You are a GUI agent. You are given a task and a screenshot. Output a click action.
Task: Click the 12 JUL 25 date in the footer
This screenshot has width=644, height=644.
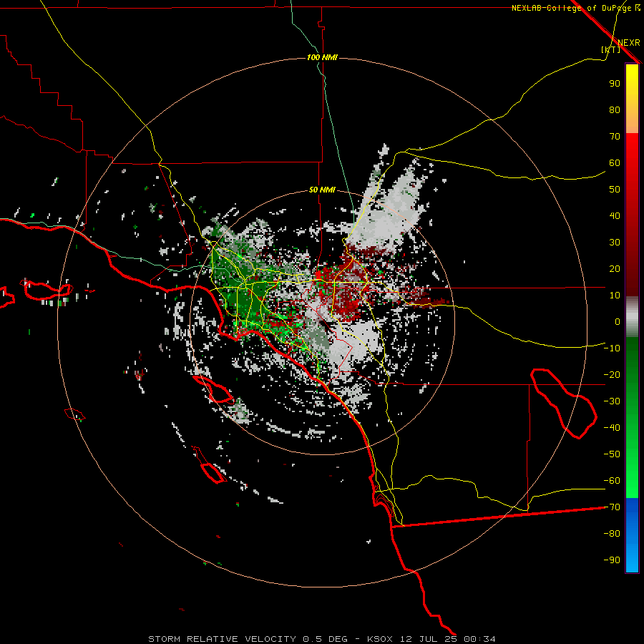point(429,639)
